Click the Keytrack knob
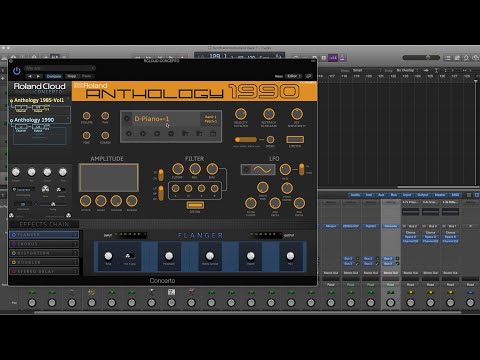 pos(269,114)
